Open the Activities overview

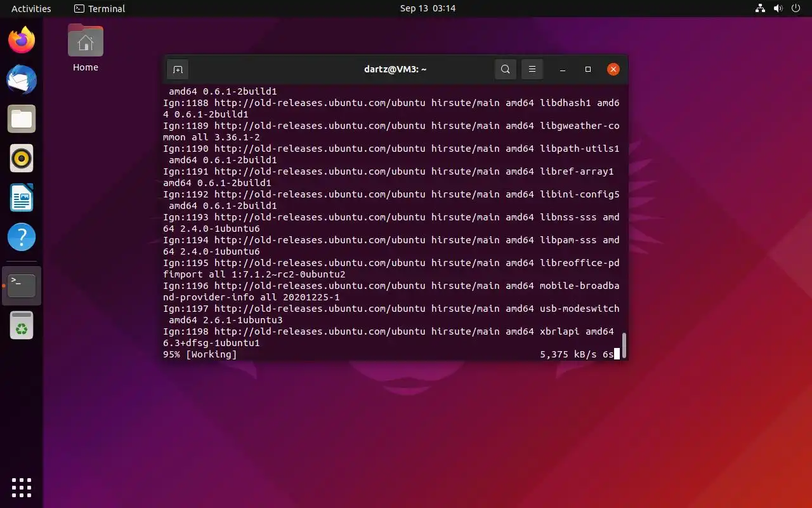31,8
